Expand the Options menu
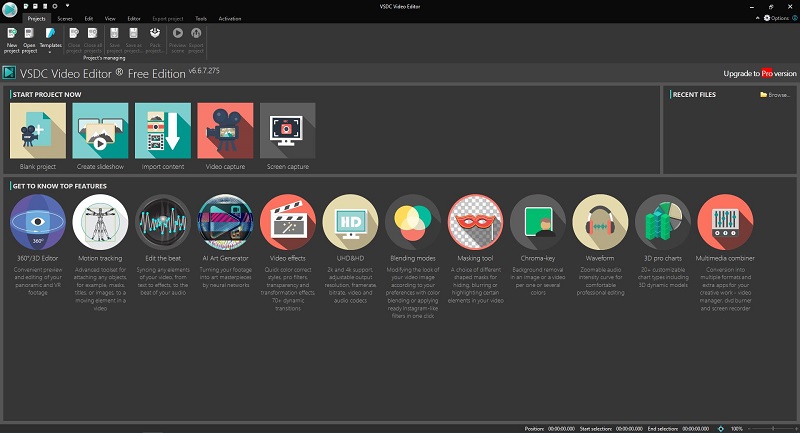 776,18
